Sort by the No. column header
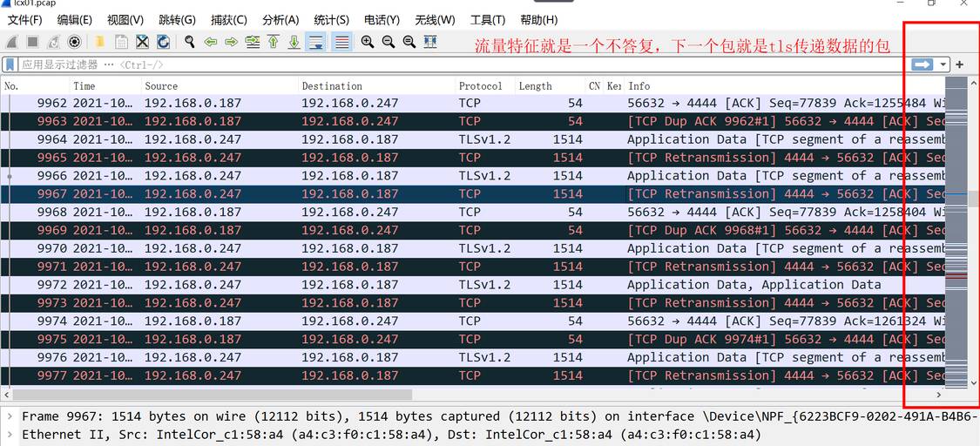The height and width of the screenshot is (446, 980). click(x=36, y=85)
